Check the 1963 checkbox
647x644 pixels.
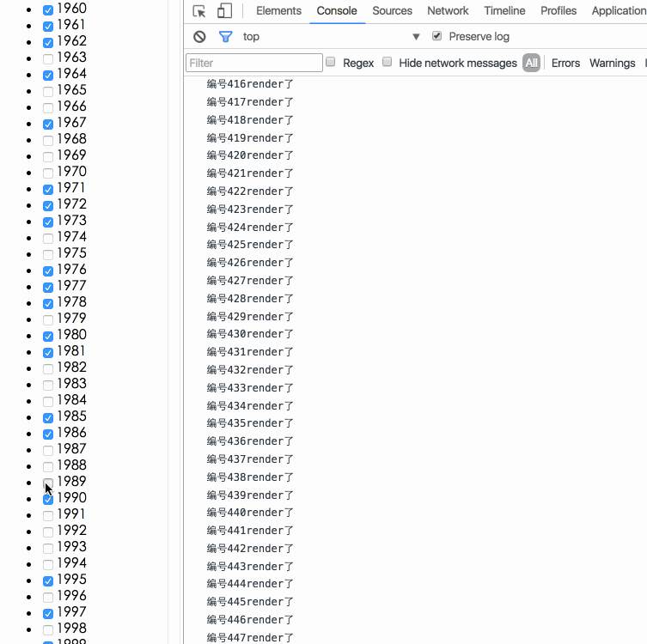click(48, 59)
